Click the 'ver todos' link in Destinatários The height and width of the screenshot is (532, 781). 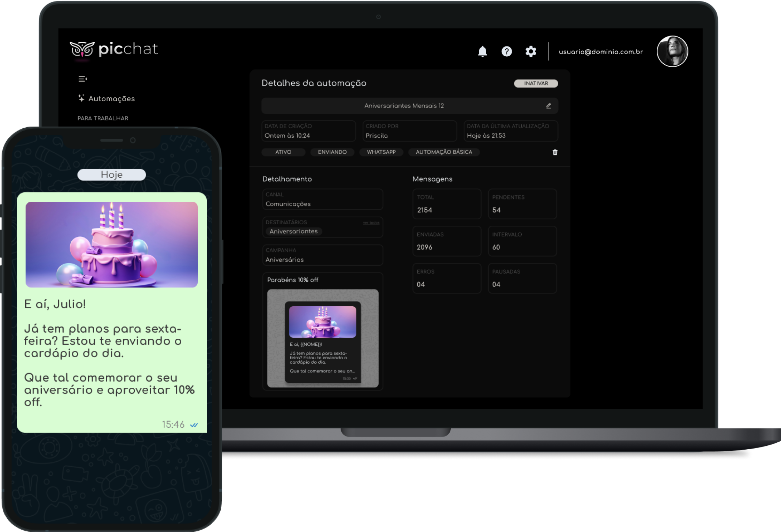[x=371, y=223]
